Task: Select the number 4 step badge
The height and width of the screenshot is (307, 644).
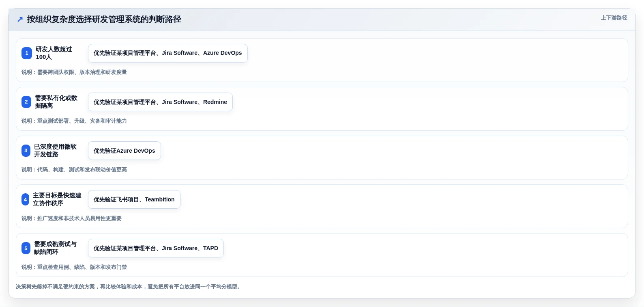Action: [25, 199]
